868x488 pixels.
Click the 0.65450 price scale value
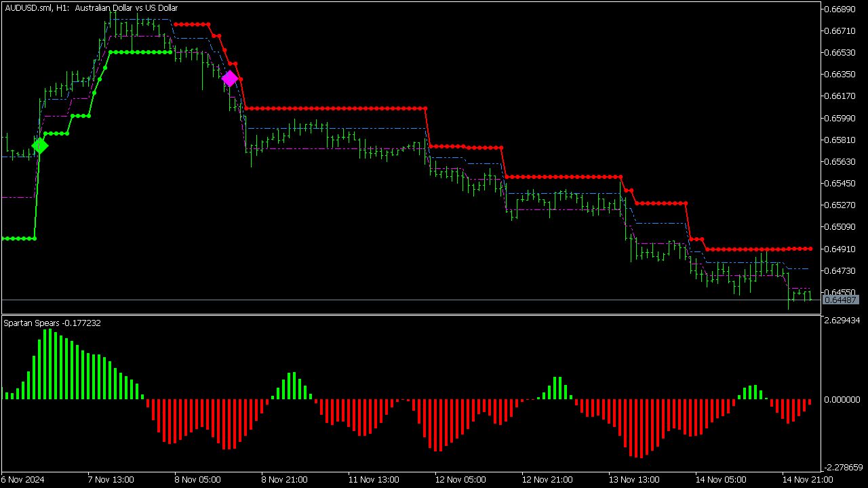click(840, 184)
